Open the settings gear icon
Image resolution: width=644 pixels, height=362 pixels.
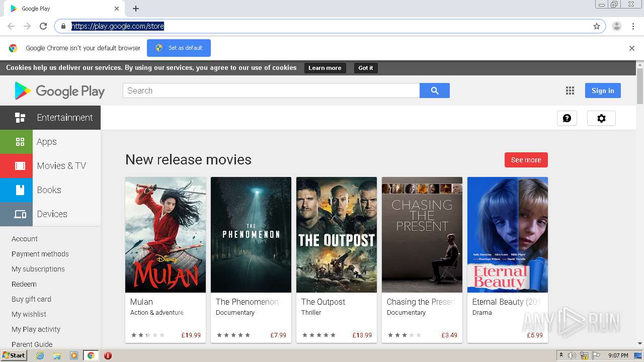point(601,118)
